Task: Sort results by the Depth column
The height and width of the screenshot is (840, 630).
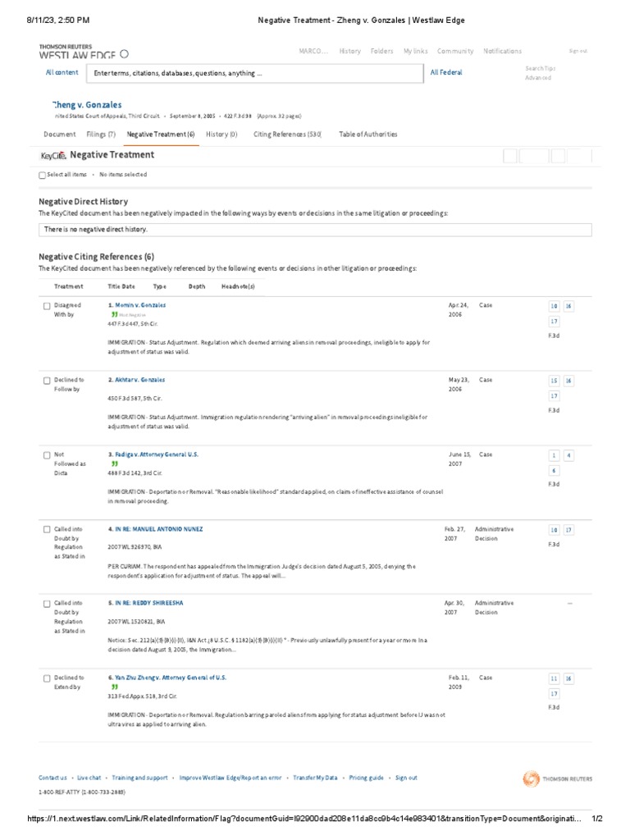Action: (197, 286)
